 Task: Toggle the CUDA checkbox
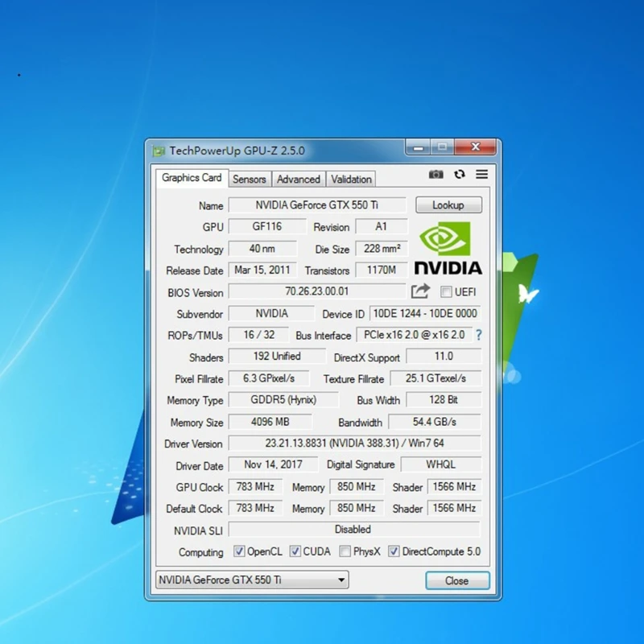(x=295, y=551)
